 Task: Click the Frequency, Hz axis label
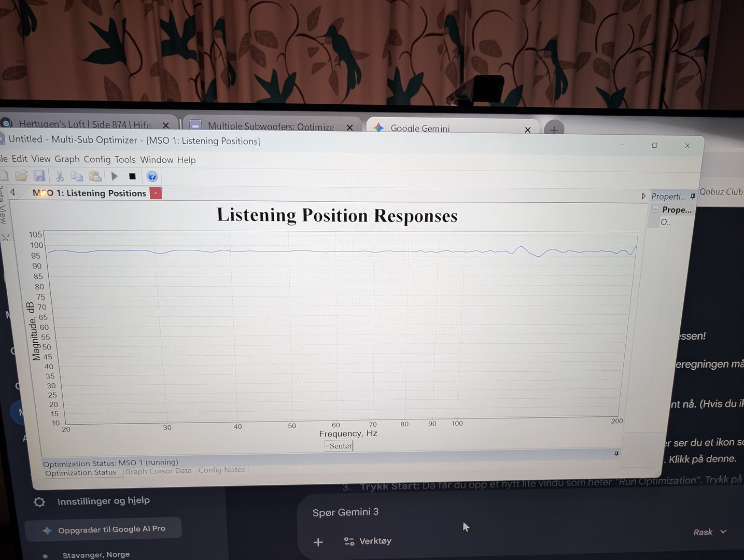[348, 433]
